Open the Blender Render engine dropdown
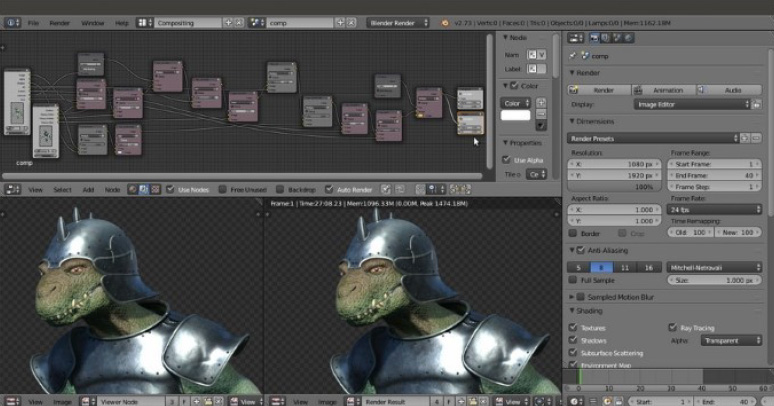This screenshot has height=406, width=774. click(x=398, y=23)
